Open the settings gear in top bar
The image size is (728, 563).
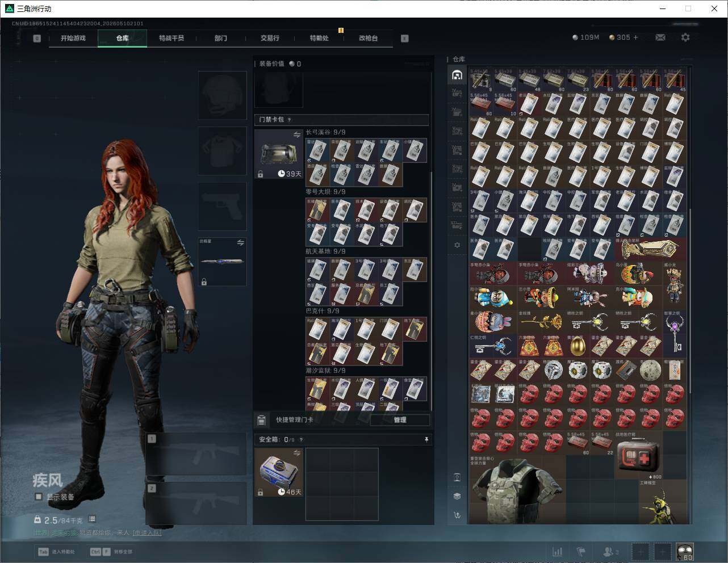pos(685,37)
